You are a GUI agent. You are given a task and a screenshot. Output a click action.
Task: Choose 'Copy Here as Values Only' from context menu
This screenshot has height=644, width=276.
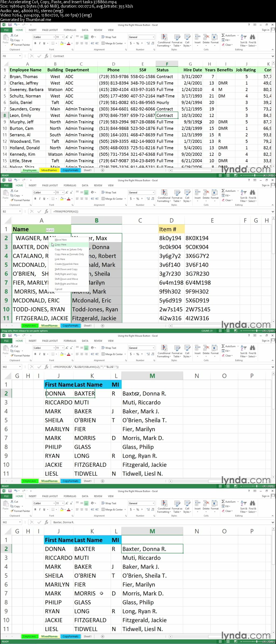(68, 250)
